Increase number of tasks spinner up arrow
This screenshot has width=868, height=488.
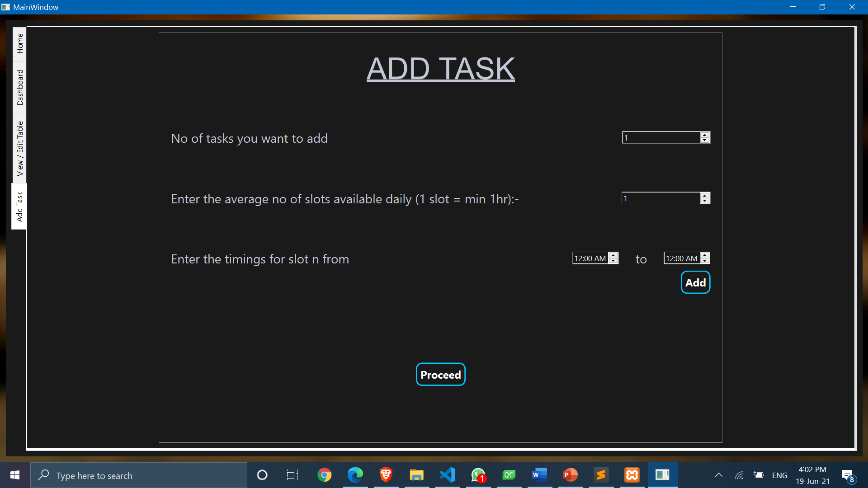point(705,135)
